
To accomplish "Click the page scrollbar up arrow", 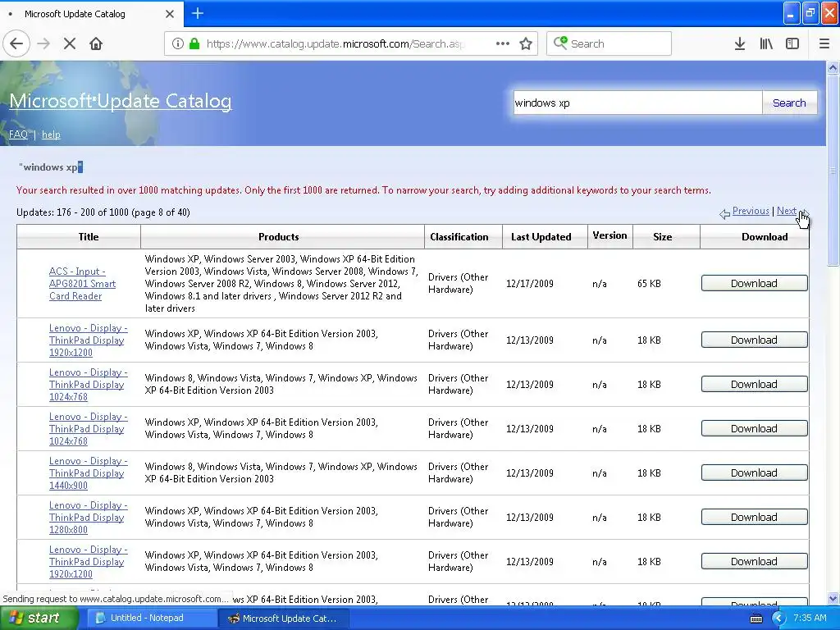I will pyautogui.click(x=833, y=68).
